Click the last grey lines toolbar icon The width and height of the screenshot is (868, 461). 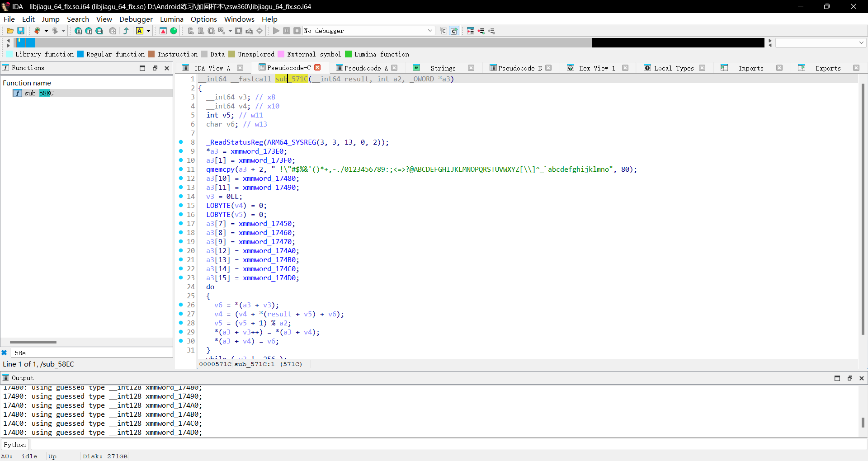(x=491, y=31)
